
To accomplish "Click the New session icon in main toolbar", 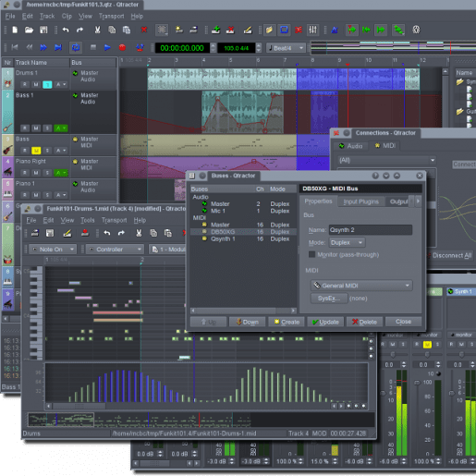I will tap(15, 30).
